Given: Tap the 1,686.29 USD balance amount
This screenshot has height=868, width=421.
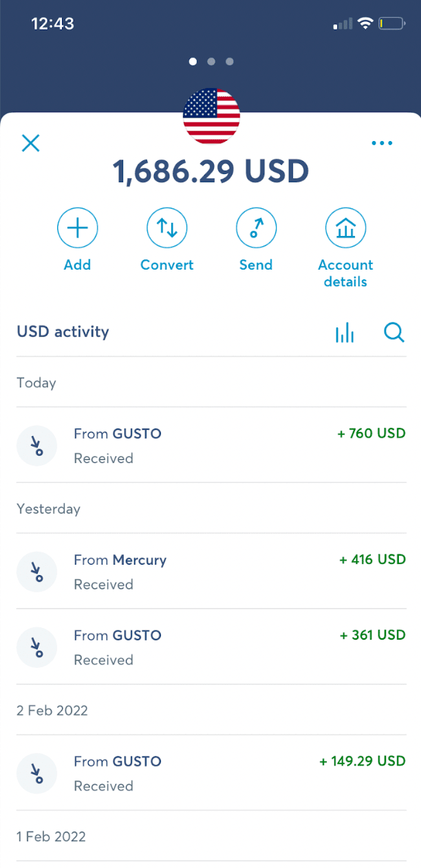Looking at the screenshot, I should [211, 171].
